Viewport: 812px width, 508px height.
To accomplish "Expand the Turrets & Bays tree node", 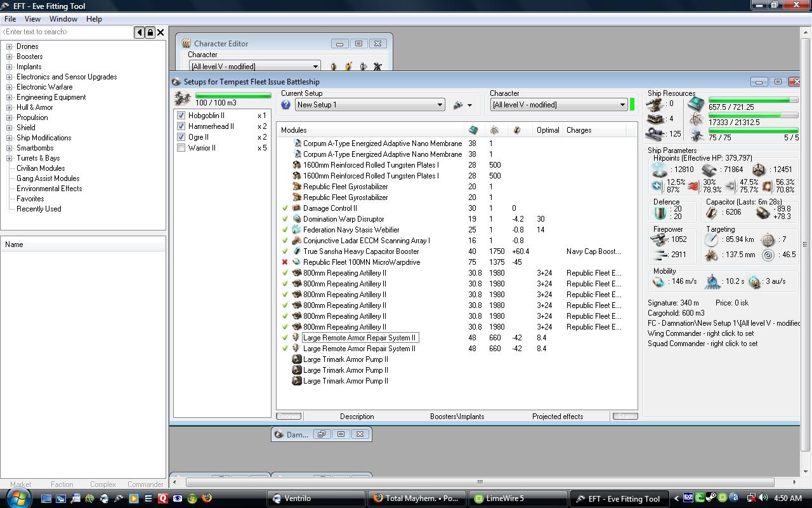I will (x=10, y=158).
